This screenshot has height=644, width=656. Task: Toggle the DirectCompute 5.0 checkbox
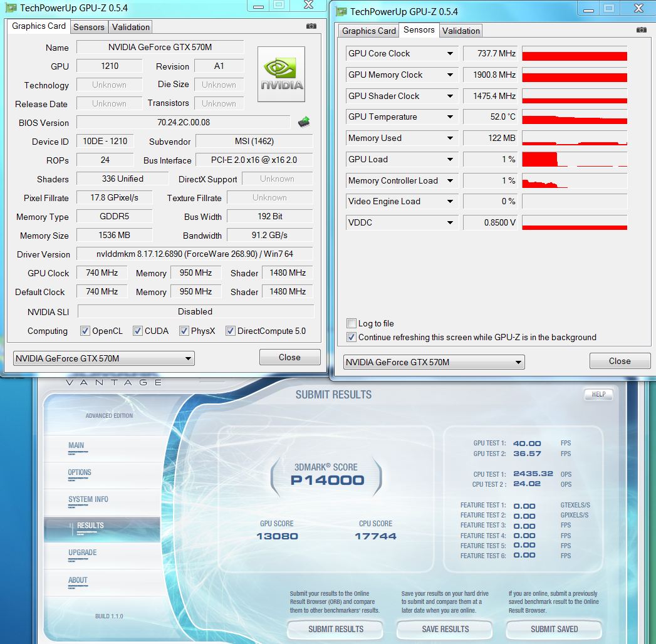230,331
